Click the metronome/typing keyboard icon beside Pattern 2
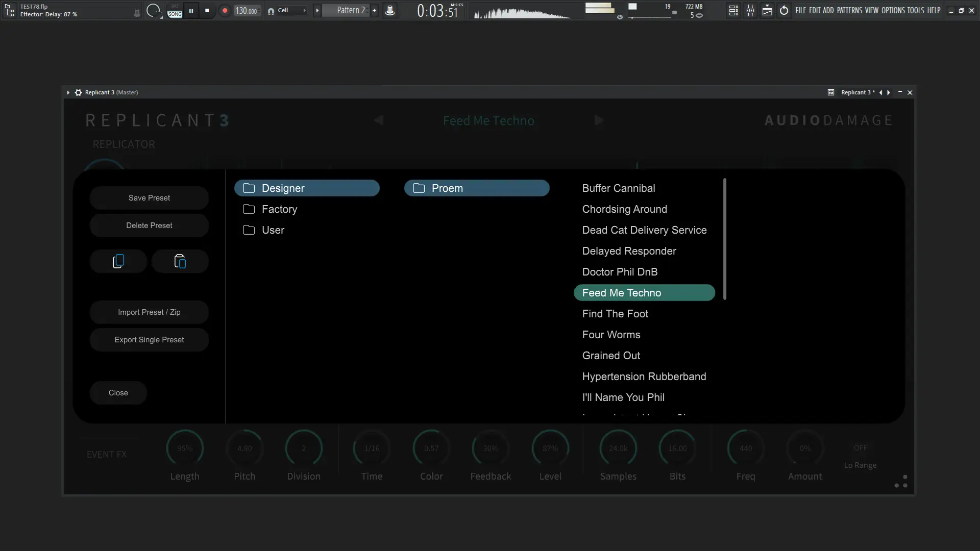Image resolution: width=980 pixels, height=551 pixels. pyautogui.click(x=390, y=10)
